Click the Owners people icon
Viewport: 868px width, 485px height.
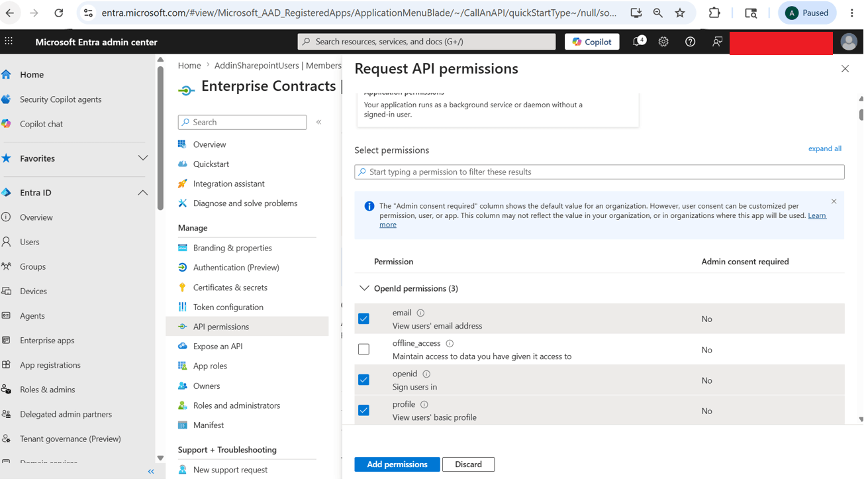[183, 386]
